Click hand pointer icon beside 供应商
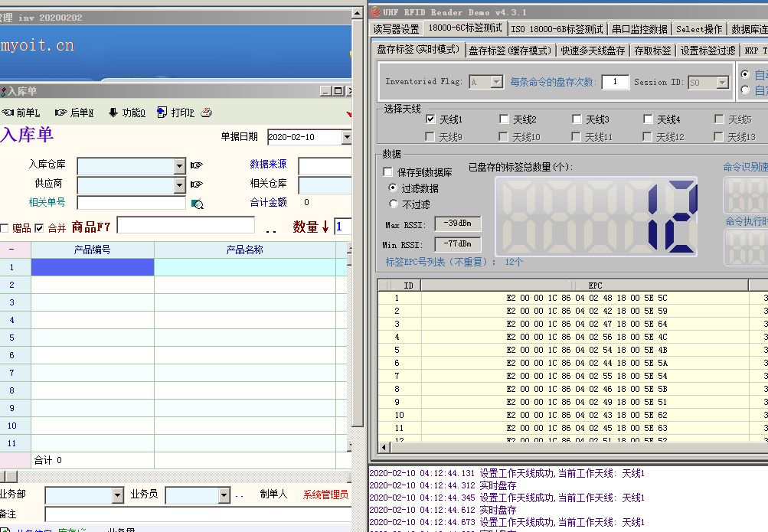The height and width of the screenshot is (532, 768). coord(197,184)
